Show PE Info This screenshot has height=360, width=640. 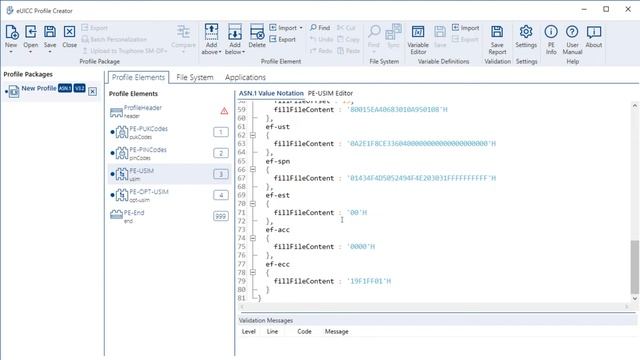pos(551,39)
